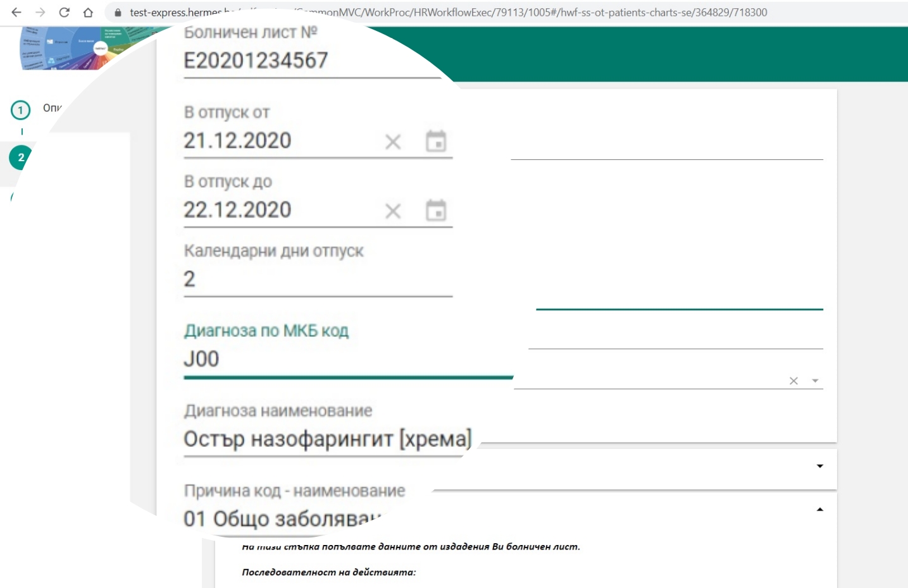The height and width of the screenshot is (588, 908).
Task: Focus the browser address bar URL
Action: (448, 13)
